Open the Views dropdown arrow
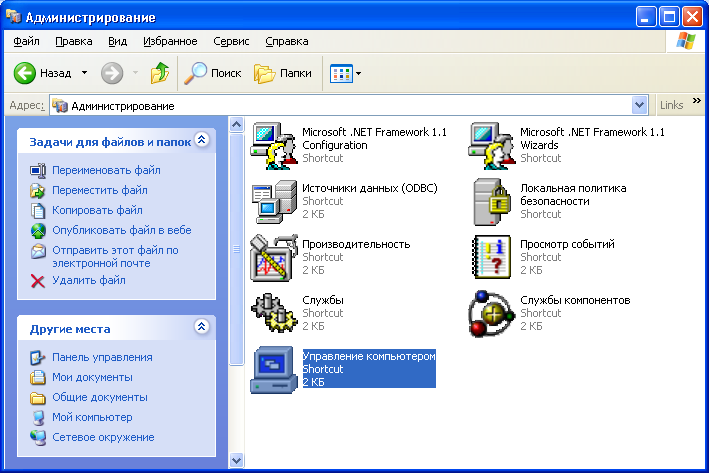 (359, 73)
